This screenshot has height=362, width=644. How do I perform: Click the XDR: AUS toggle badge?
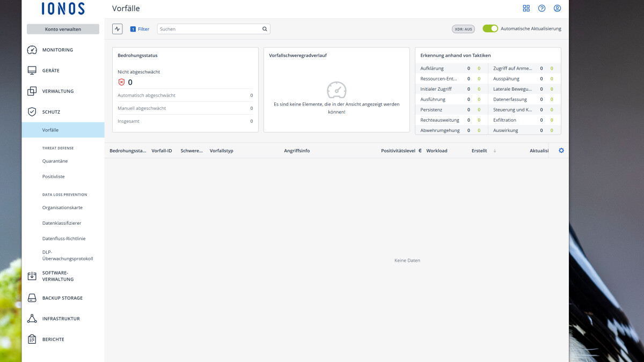tap(463, 29)
